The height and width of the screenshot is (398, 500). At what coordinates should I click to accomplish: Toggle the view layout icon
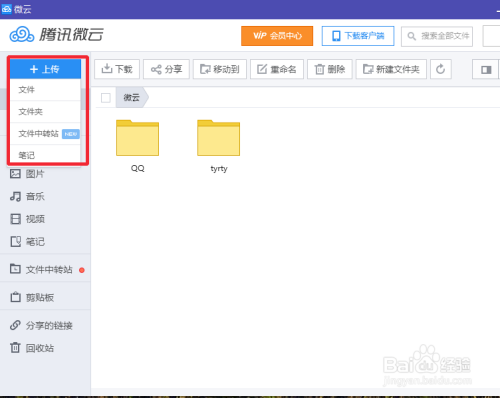click(x=486, y=69)
